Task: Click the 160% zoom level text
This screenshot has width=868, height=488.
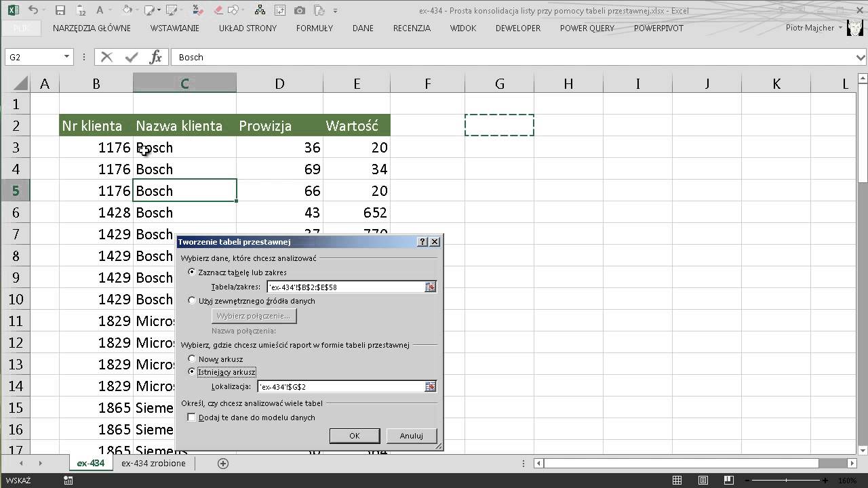Action: [847, 481]
